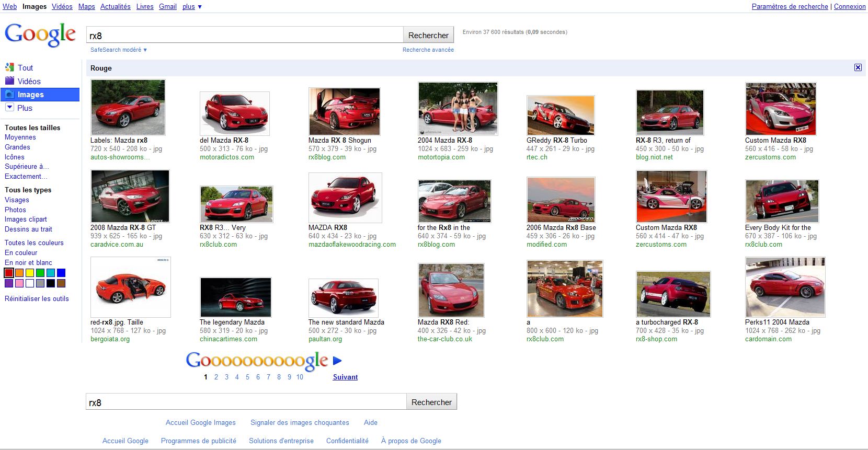The height and width of the screenshot is (450, 868).
Task: Close the Rouge color filter bar
Action: point(858,67)
